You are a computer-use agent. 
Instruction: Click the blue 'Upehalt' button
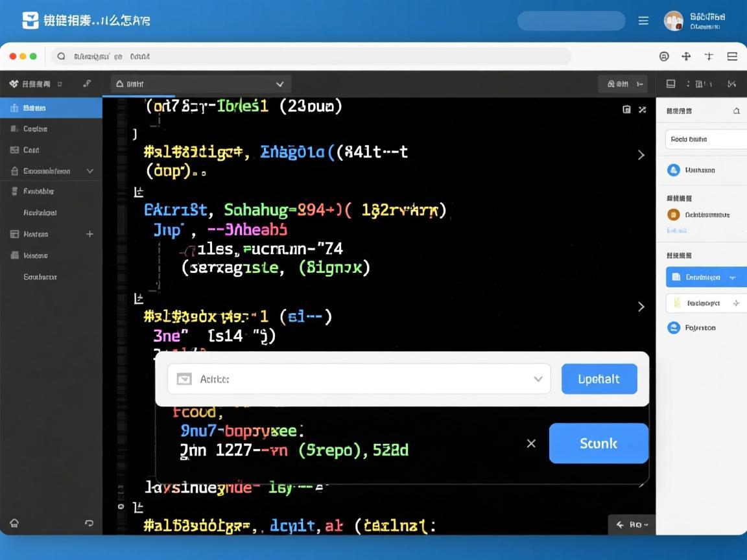pos(599,379)
